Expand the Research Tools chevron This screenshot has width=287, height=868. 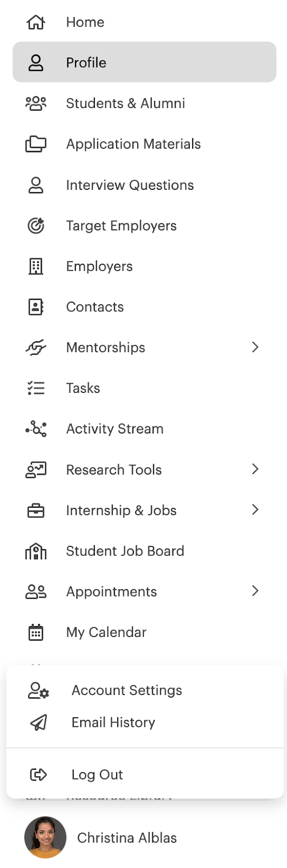[x=255, y=469]
